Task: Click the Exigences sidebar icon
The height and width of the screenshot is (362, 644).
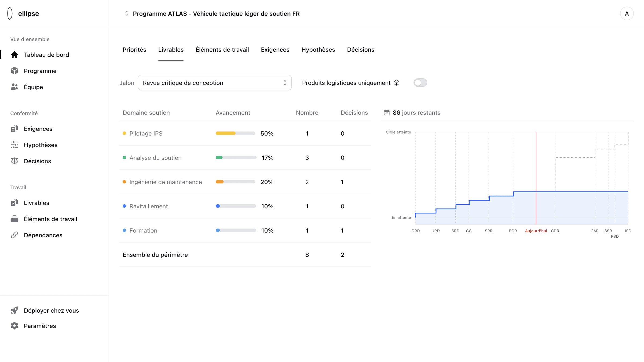Action: coord(14,129)
